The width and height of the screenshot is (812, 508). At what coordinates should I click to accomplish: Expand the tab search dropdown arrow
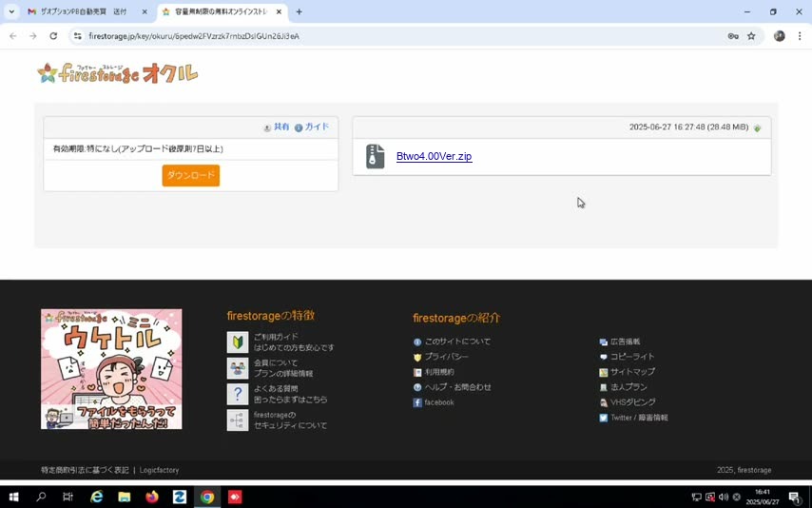(11, 11)
